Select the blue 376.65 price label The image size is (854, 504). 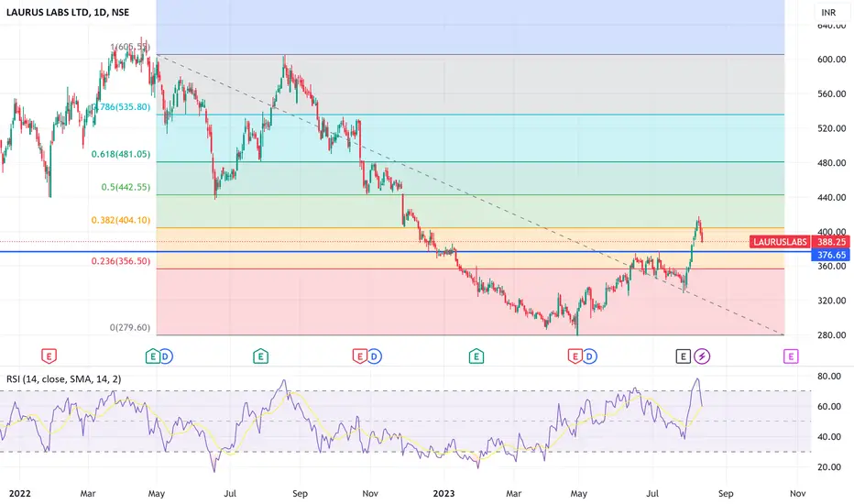(832, 255)
